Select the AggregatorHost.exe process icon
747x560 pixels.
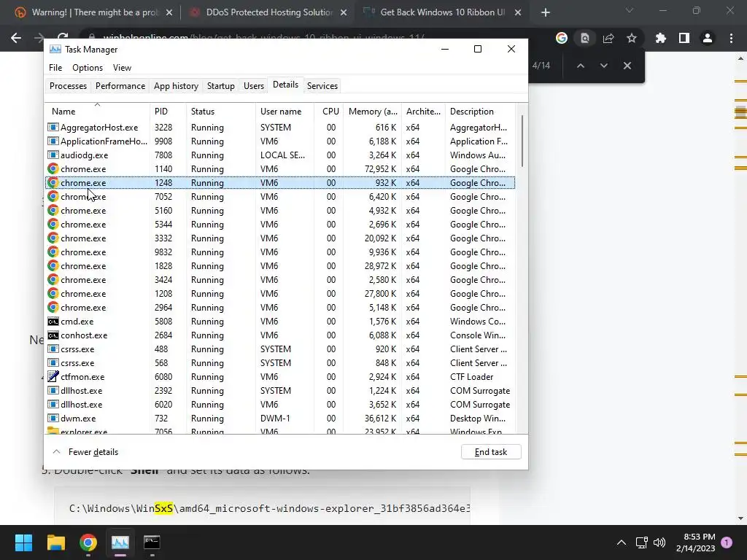53,127
